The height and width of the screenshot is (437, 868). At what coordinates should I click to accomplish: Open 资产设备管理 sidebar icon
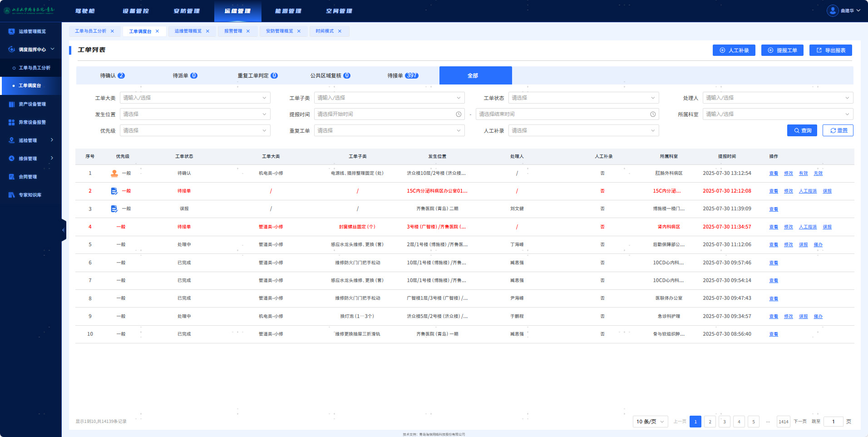point(12,104)
